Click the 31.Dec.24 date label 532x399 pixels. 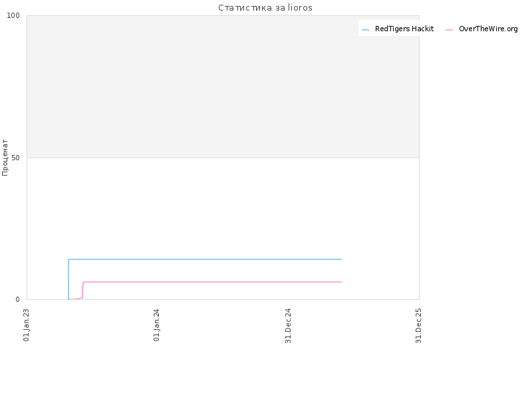point(289,326)
